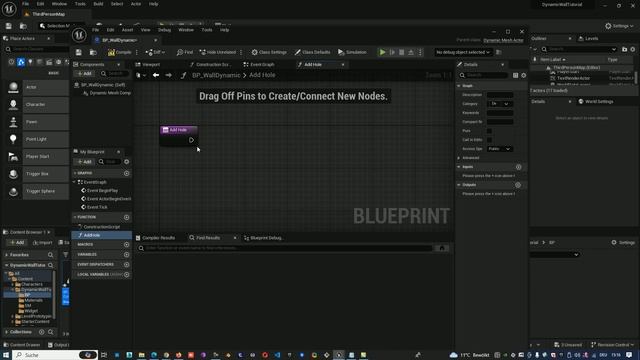This screenshot has width=640, height=360.
Task: Open the debug object selector dropdown
Action: coord(463,52)
